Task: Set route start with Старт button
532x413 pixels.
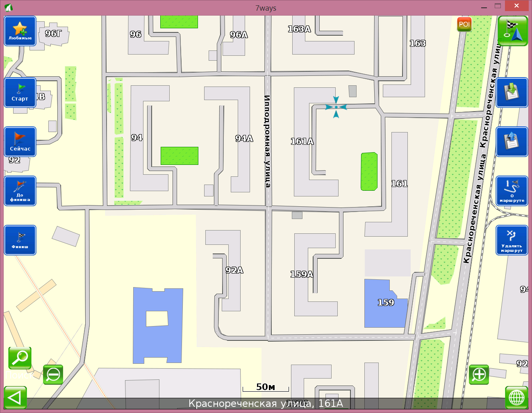Action: click(x=20, y=93)
